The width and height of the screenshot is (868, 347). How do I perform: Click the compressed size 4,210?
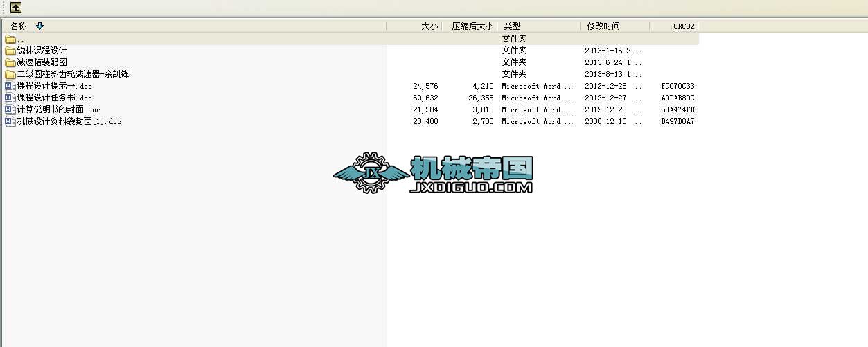pos(483,86)
